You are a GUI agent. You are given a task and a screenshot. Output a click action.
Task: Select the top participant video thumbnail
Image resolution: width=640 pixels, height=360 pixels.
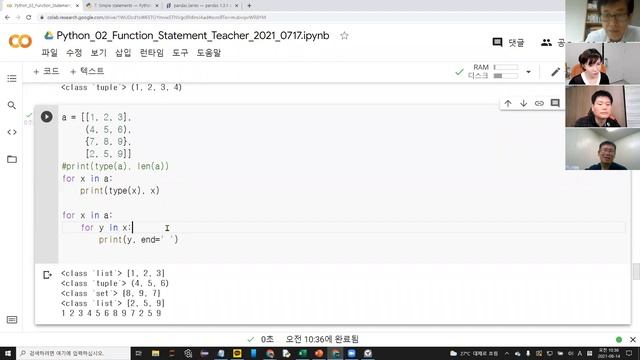pos(602,21)
